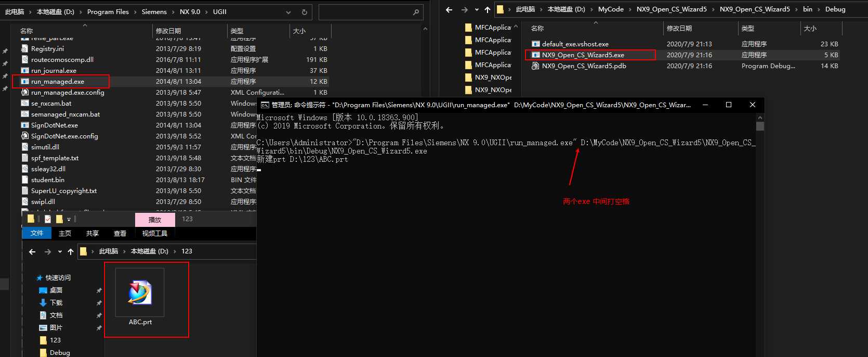
Task: Click the NX9_Open_CS_Wizard5.pdb file icon
Action: click(x=535, y=66)
